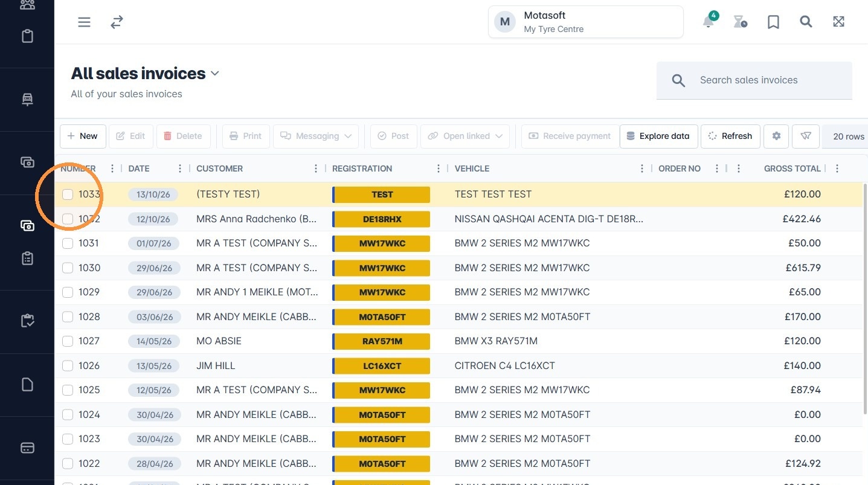Open VEHICLE column three-dot menu
This screenshot has width=868, height=485.
coord(642,169)
